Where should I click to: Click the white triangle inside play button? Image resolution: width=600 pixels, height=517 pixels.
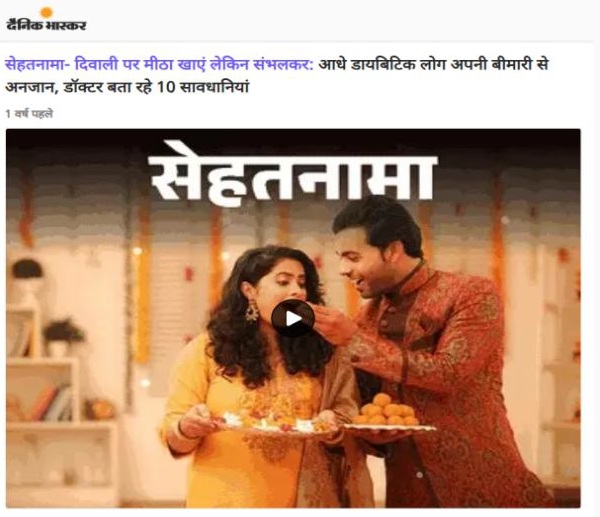(293, 318)
